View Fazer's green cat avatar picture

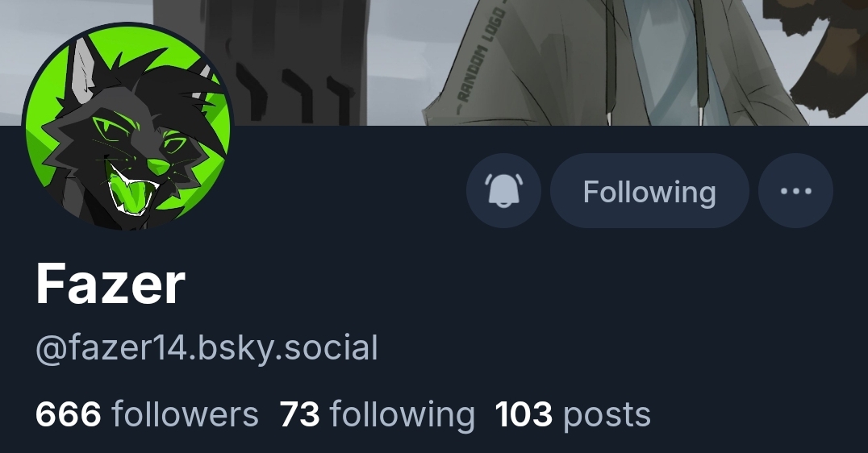tap(127, 126)
